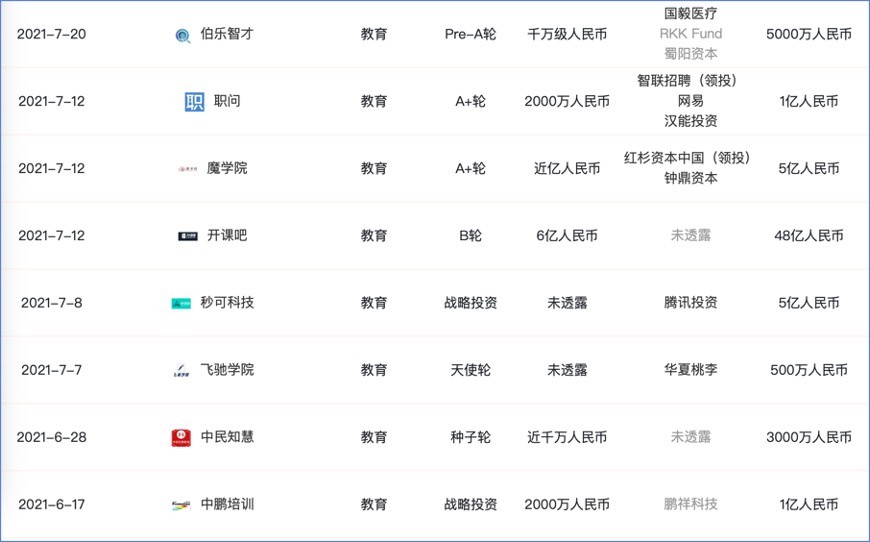Click 教育 industry in 飞驰学院 row
870x542 pixels.
pos(374,369)
